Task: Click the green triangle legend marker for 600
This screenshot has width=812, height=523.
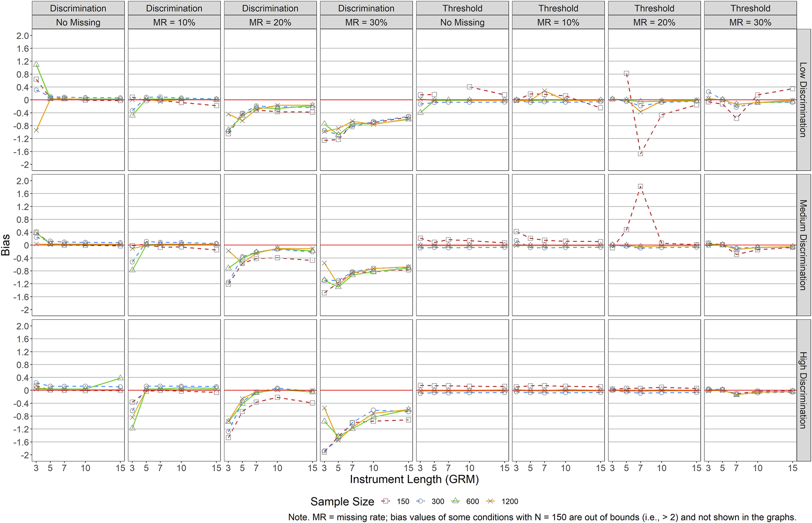Action: pyautogui.click(x=455, y=501)
